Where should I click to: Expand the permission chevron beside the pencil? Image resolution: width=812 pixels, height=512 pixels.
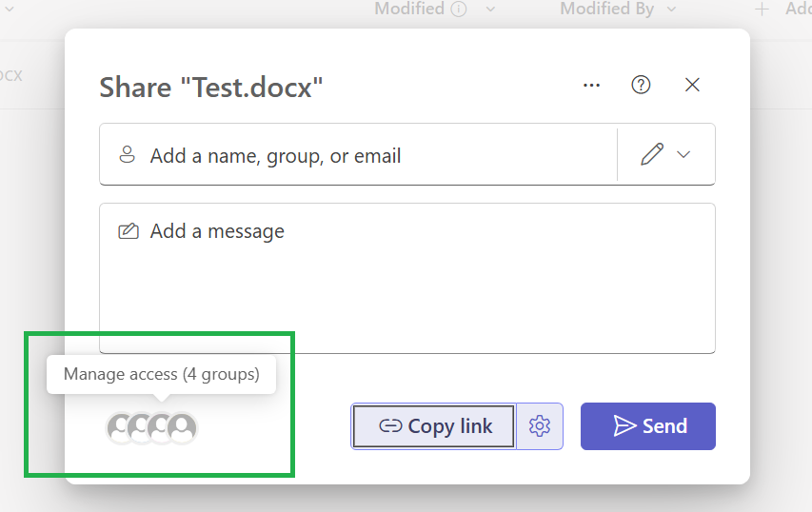click(x=683, y=154)
